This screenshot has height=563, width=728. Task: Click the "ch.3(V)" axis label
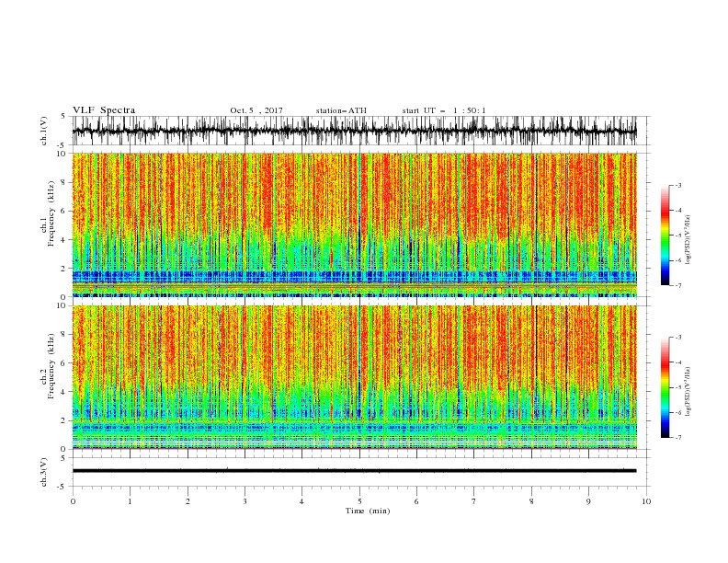pyautogui.click(x=44, y=472)
